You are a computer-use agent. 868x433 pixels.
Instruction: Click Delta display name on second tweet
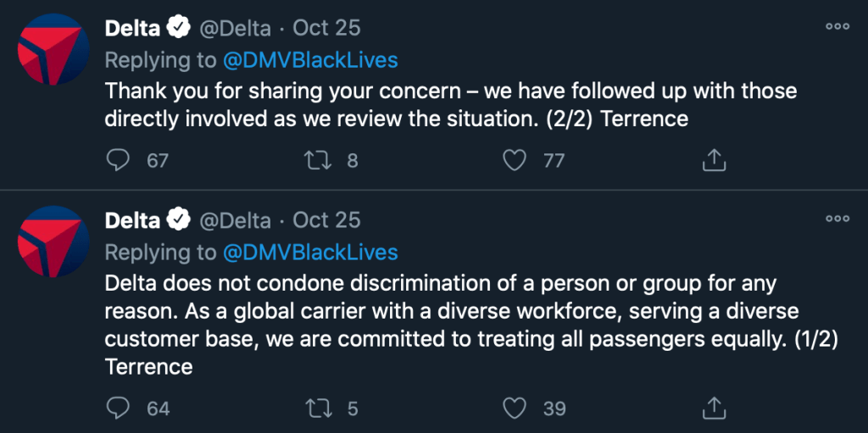click(132, 220)
